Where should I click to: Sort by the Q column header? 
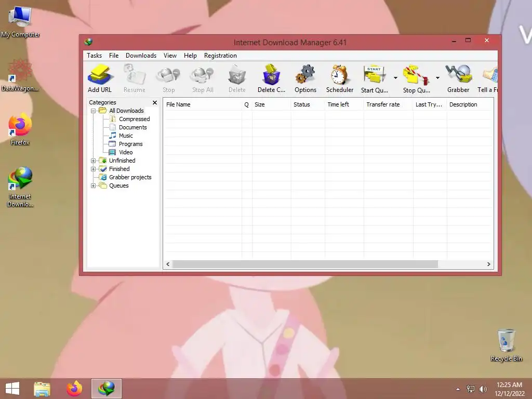coord(247,104)
